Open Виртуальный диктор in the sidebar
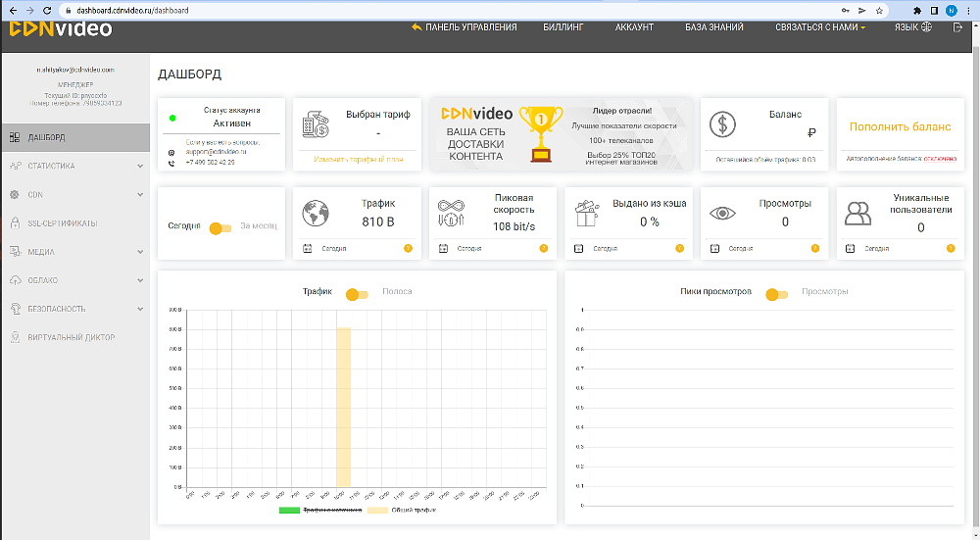This screenshot has height=540, width=980. tap(75, 337)
